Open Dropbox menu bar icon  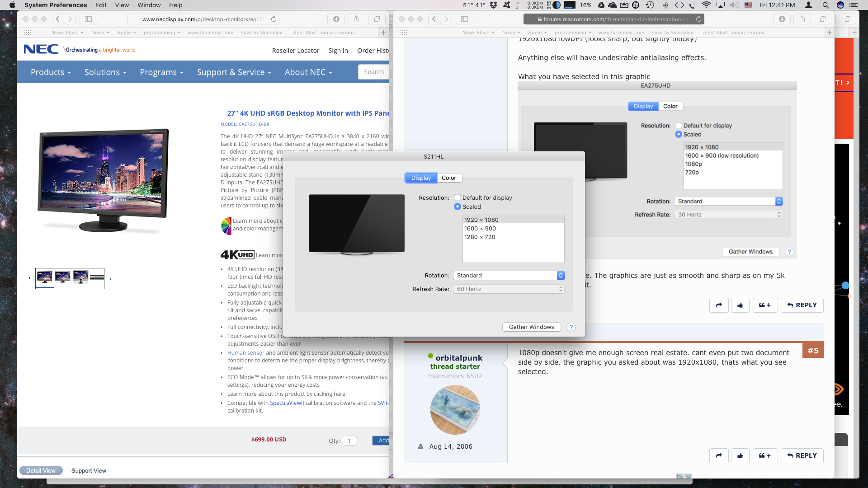point(494,5)
